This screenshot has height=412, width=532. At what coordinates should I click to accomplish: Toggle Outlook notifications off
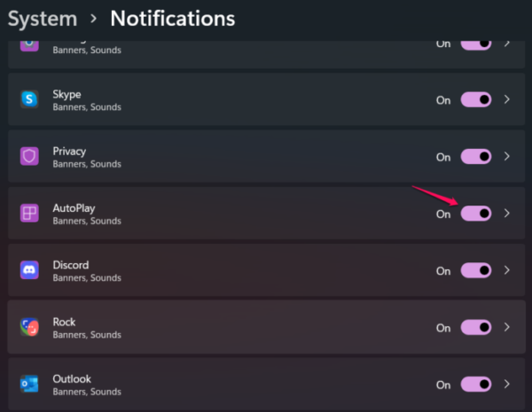tap(476, 385)
